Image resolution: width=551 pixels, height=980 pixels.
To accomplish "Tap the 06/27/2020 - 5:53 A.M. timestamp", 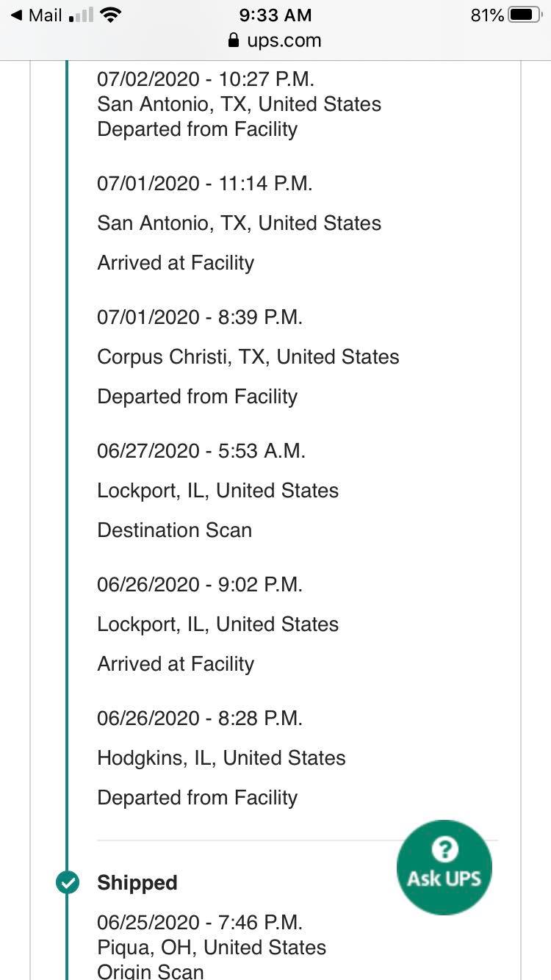I will (201, 451).
